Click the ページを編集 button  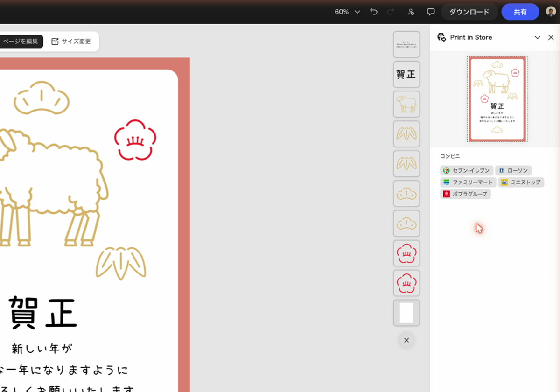(x=21, y=42)
